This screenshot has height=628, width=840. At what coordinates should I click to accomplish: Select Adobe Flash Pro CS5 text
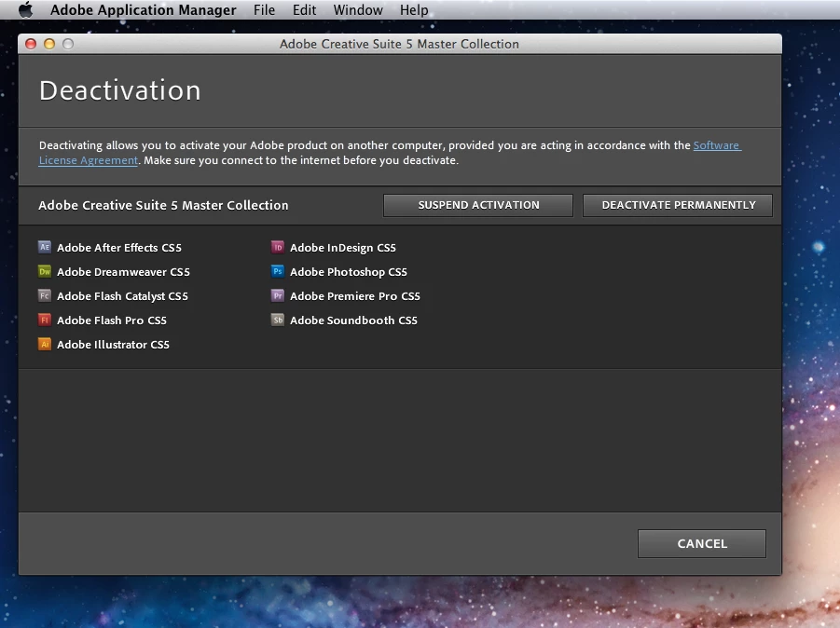112,321
